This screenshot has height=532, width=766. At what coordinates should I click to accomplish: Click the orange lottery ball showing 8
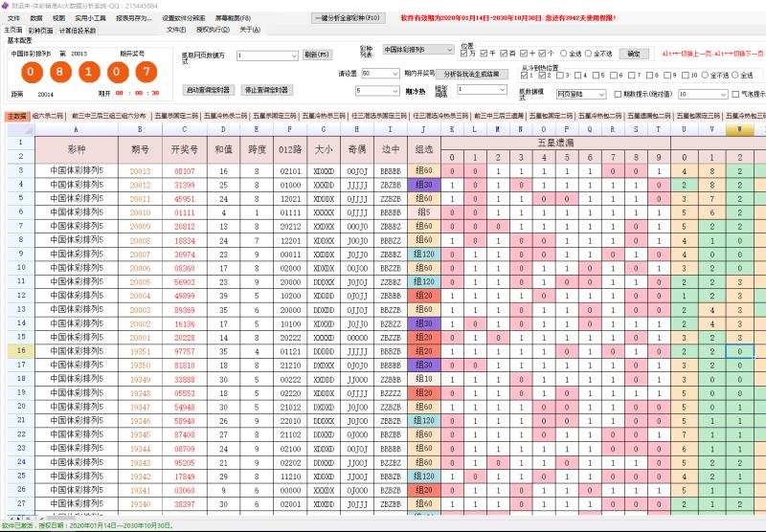59,72
